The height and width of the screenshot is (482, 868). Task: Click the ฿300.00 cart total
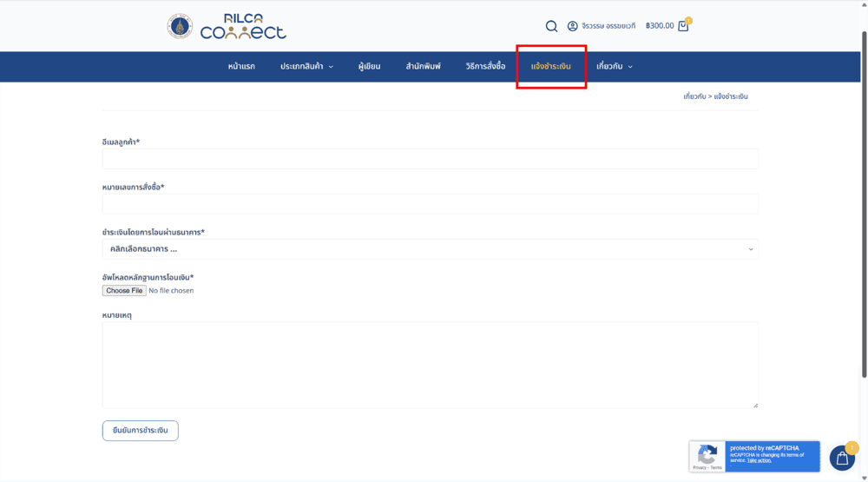660,26
